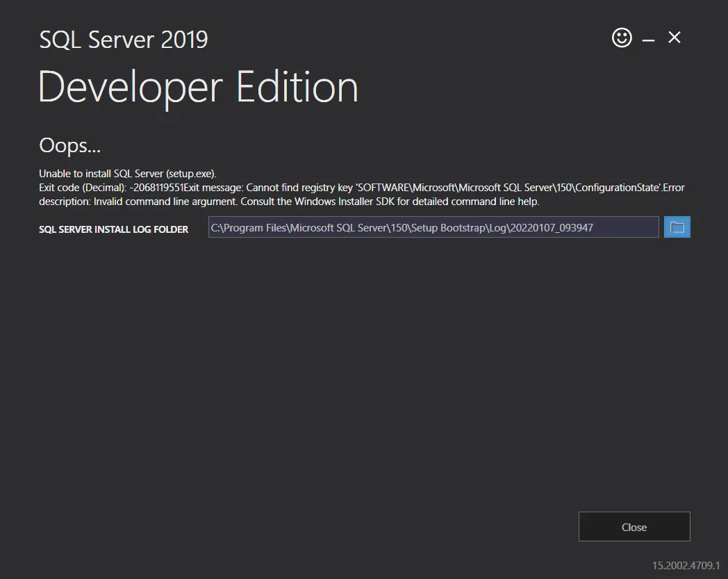Browse to the Setup Bootstrap log directory

(677, 227)
